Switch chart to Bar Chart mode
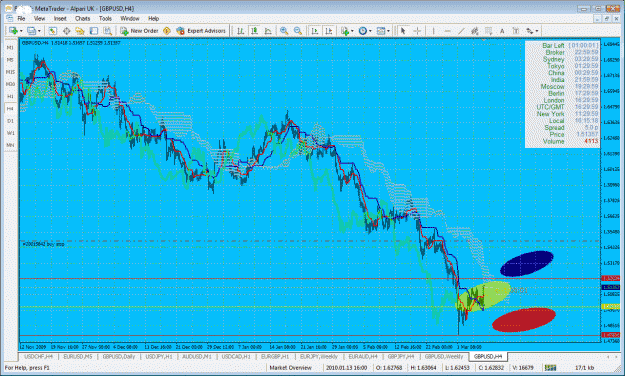 coord(241,31)
